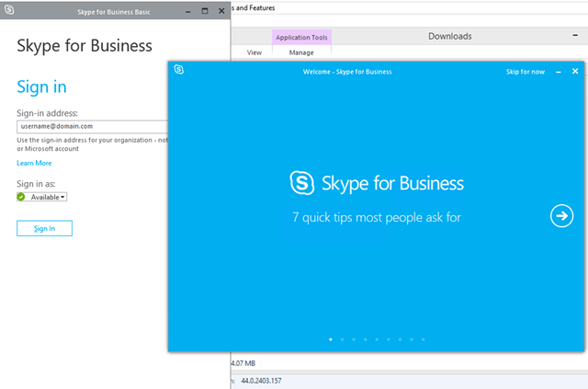Image resolution: width=588 pixels, height=389 pixels.
Task: Open the Learn More link
Action: tap(34, 163)
